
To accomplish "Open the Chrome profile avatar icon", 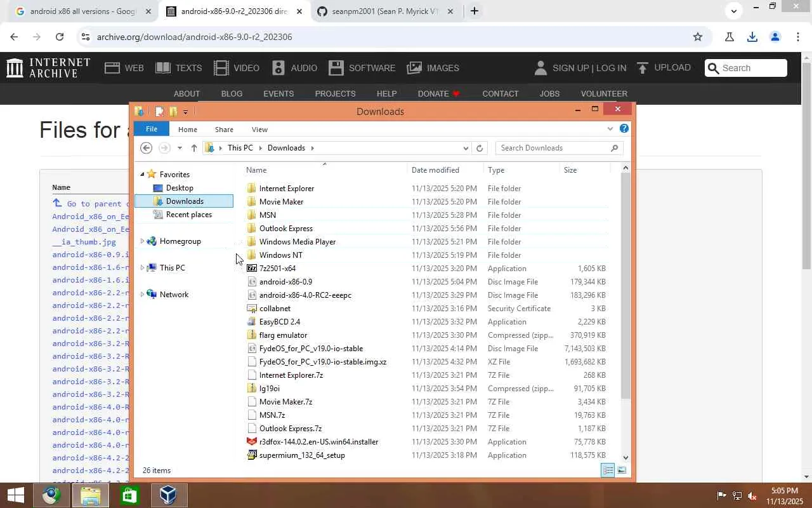I will coord(775,37).
